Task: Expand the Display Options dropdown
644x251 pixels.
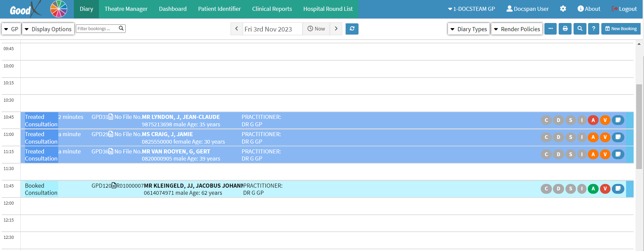Action: (x=48, y=29)
